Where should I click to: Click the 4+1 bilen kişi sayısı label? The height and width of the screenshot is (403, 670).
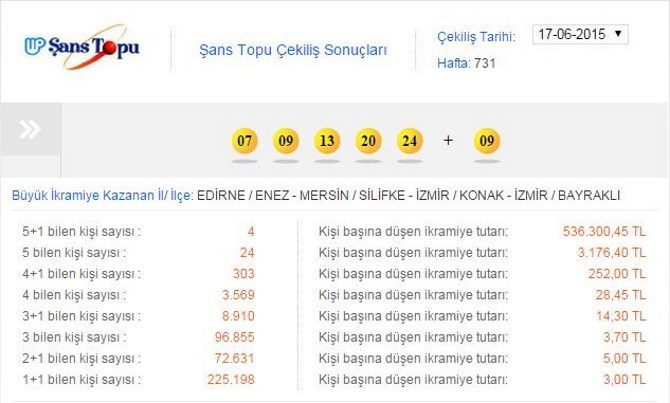pos(81,273)
